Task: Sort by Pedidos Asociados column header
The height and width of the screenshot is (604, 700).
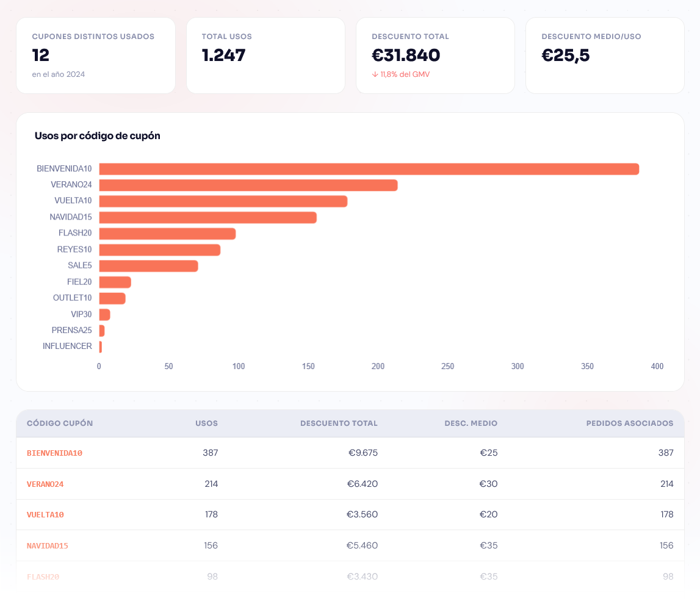Action: pyautogui.click(x=629, y=423)
